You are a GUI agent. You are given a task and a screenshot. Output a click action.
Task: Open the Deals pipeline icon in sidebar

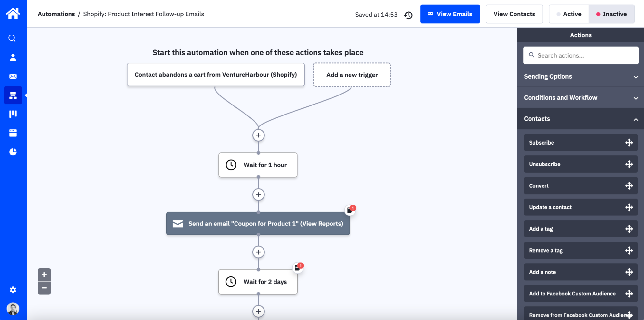(13, 114)
